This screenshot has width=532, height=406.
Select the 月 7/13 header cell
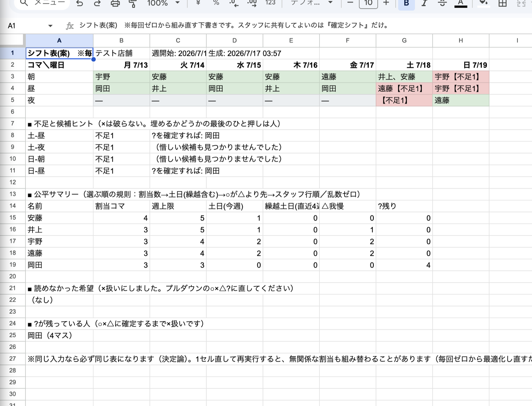121,65
